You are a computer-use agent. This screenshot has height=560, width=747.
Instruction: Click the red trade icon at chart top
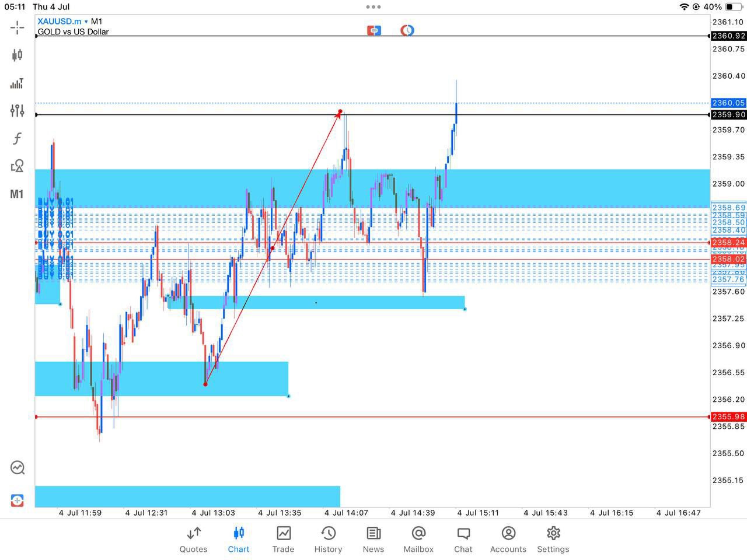click(374, 30)
